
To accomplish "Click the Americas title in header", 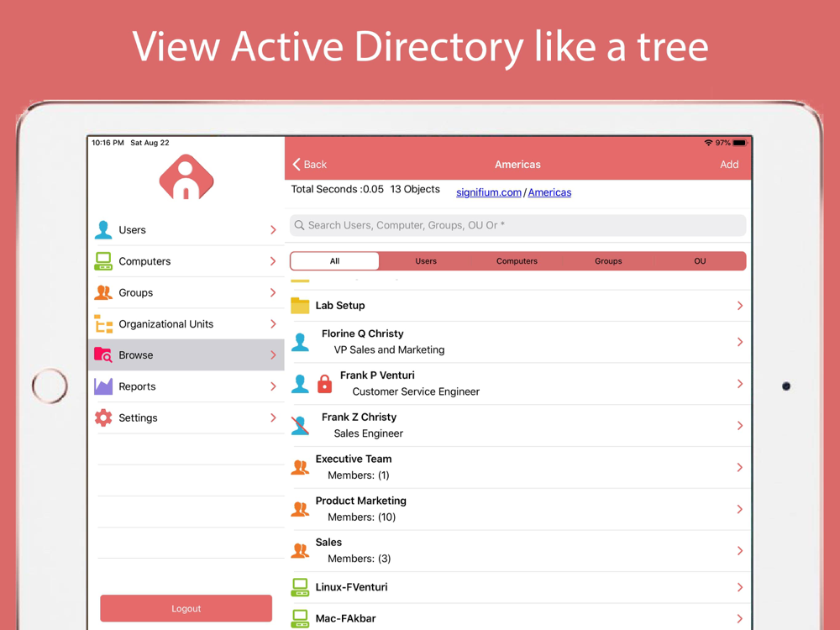I will (517, 165).
